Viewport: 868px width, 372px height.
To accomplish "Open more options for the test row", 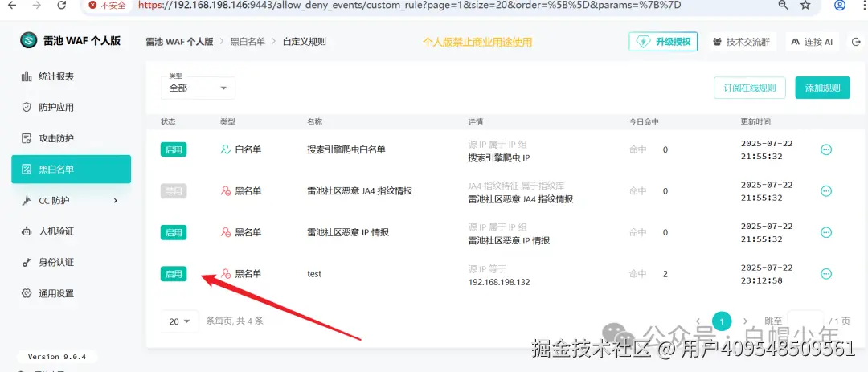I will coord(826,273).
